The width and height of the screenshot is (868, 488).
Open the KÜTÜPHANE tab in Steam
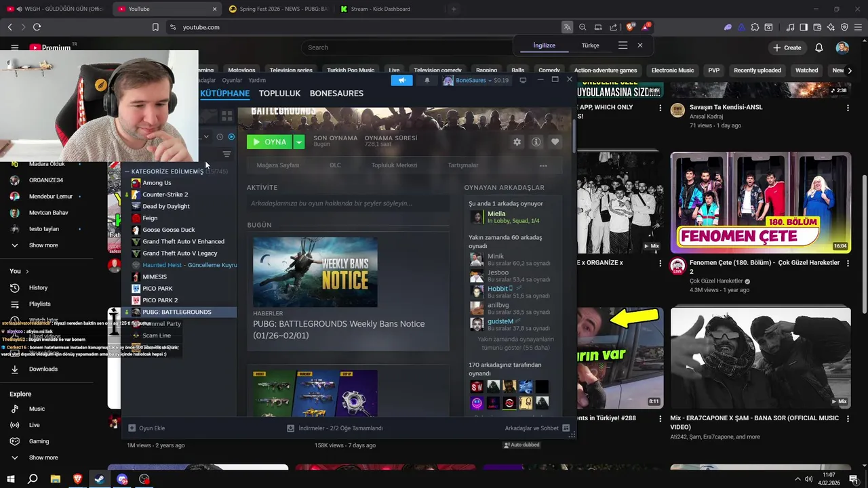click(x=224, y=94)
